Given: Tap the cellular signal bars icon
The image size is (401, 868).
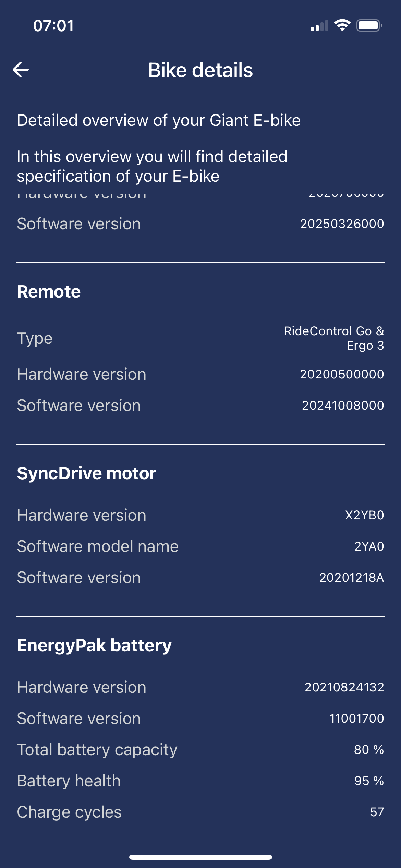Looking at the screenshot, I should [x=319, y=26].
